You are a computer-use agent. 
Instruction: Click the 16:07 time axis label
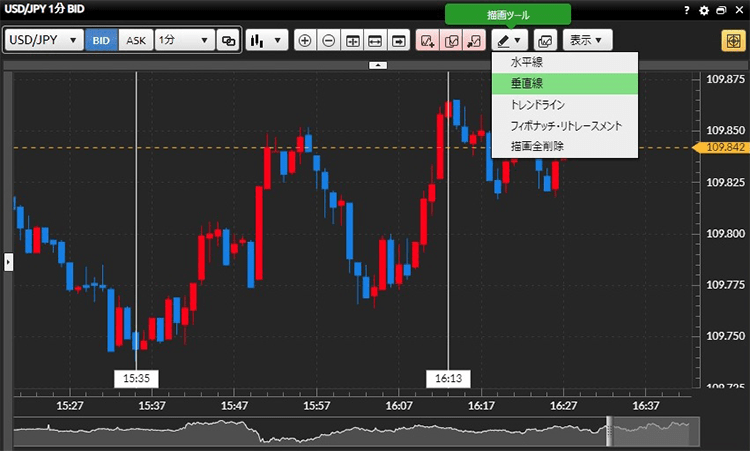(x=399, y=406)
